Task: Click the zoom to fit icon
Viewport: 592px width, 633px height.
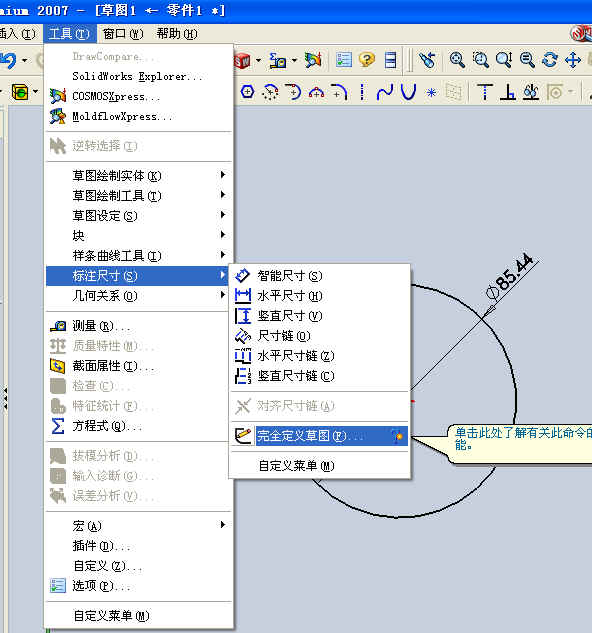Action: (x=457, y=60)
